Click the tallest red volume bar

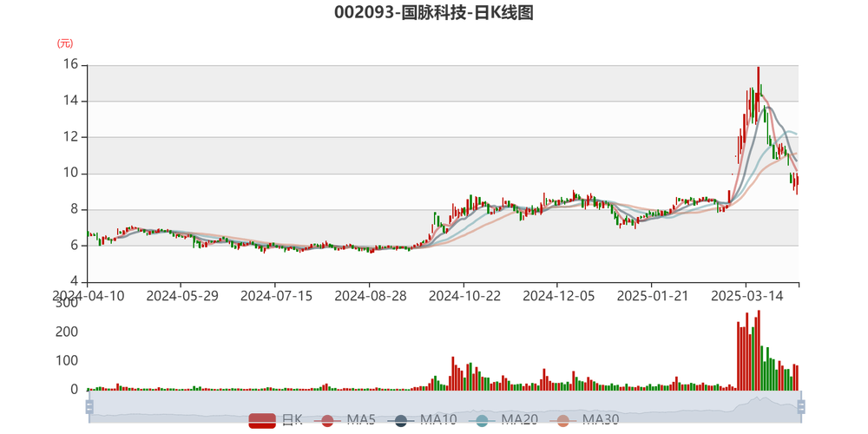pos(759,351)
